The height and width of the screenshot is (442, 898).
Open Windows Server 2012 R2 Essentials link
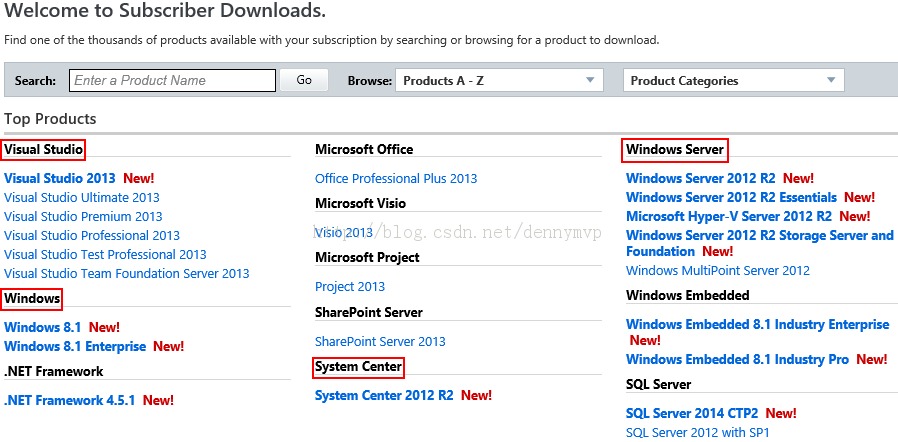pos(731,198)
